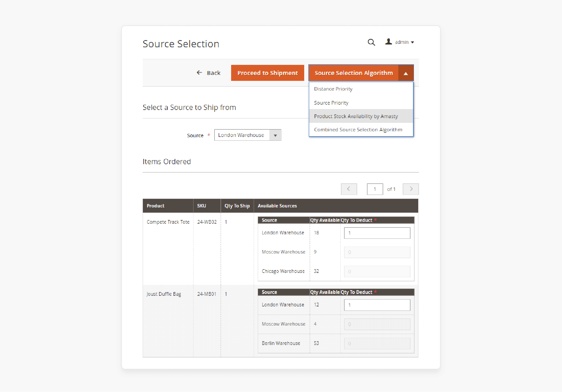This screenshot has width=562, height=392.
Task: Edit Compete Track Tote London qty to deduct
Action: (377, 233)
